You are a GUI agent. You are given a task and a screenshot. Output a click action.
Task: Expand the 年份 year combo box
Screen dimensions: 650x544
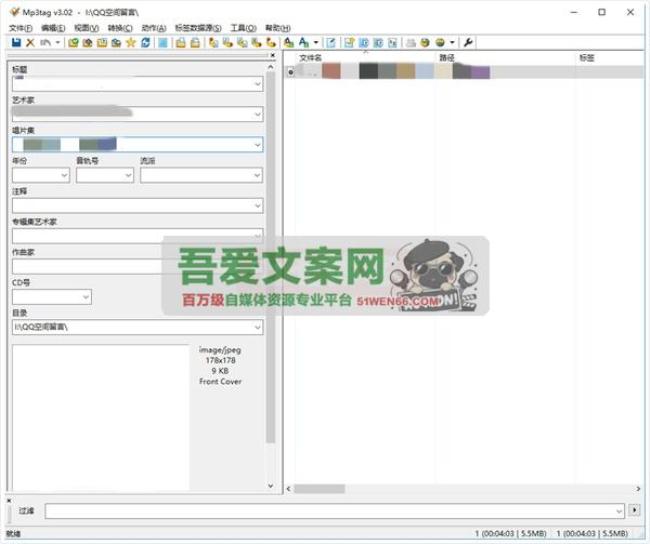[64, 175]
